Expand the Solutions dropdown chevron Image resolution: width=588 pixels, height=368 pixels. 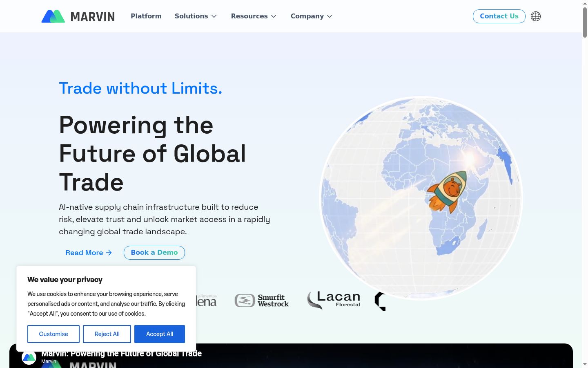(214, 16)
